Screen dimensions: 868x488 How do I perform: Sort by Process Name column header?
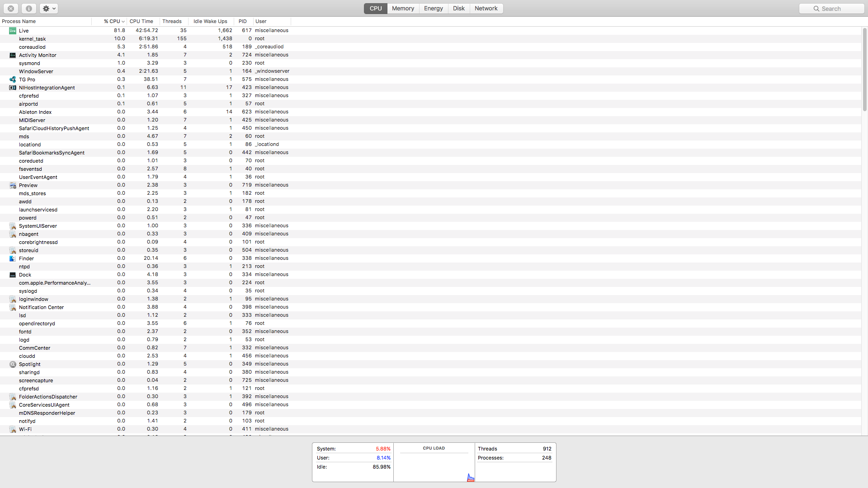tap(46, 21)
